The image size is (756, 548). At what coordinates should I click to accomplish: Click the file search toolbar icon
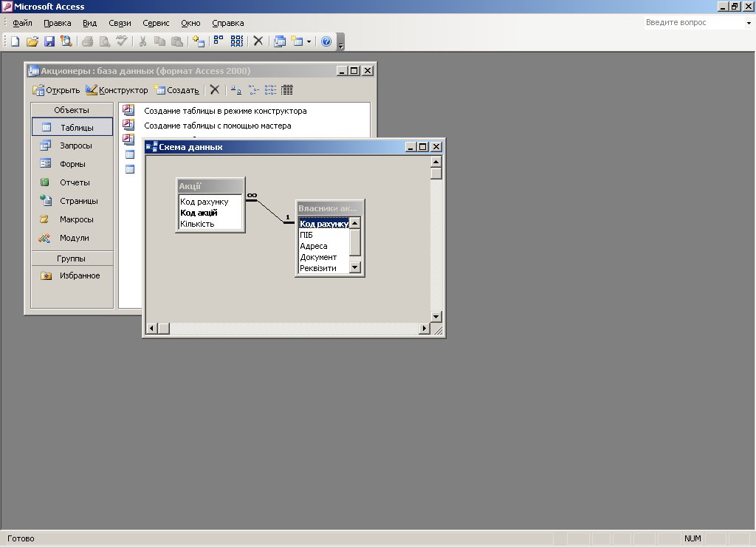(x=66, y=41)
